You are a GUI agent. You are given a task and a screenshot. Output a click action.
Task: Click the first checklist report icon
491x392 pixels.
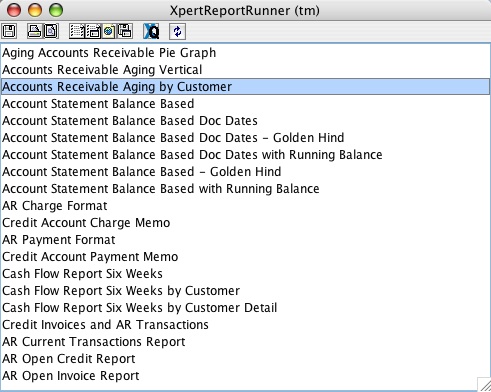tap(77, 31)
